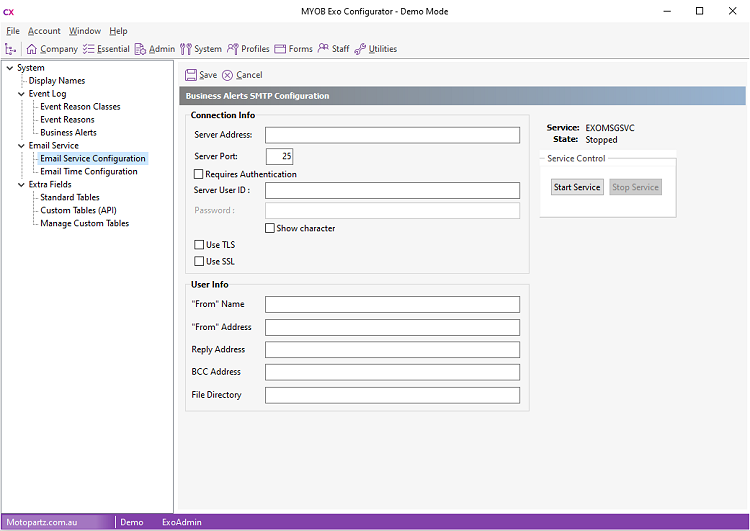Select Event Reason Classes tree item
Viewport: 750px width, 531px height.
pos(80,107)
